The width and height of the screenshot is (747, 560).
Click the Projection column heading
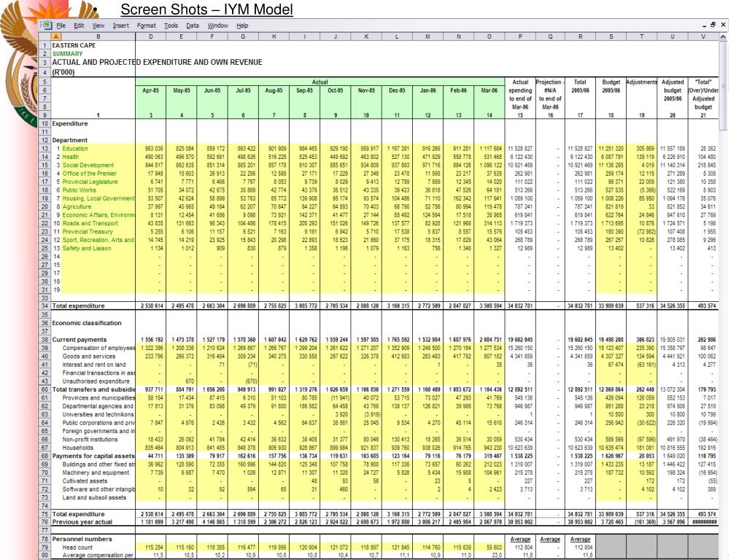[x=550, y=94]
